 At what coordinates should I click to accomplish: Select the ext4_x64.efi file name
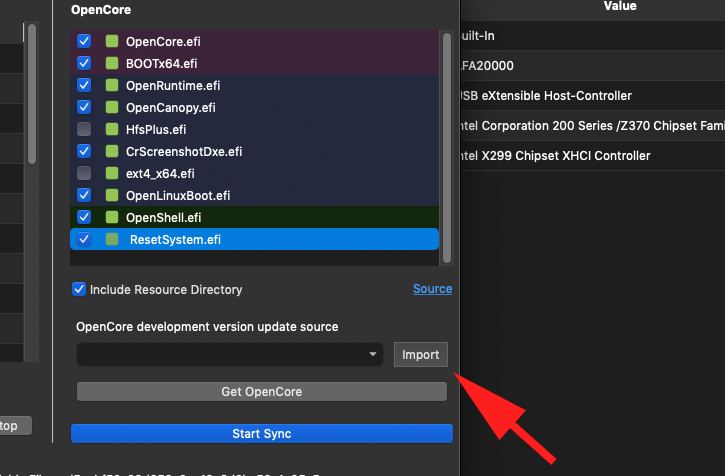click(160, 173)
